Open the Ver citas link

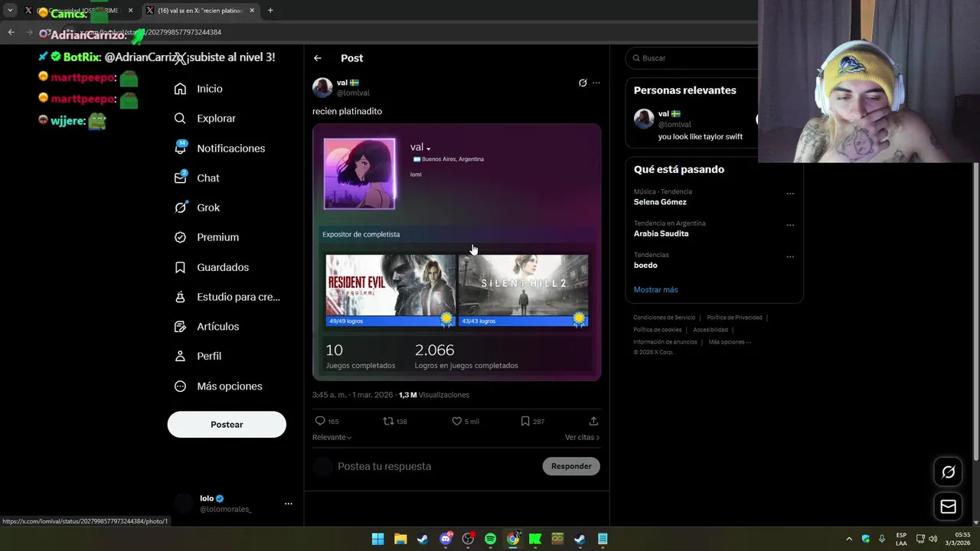(x=583, y=437)
